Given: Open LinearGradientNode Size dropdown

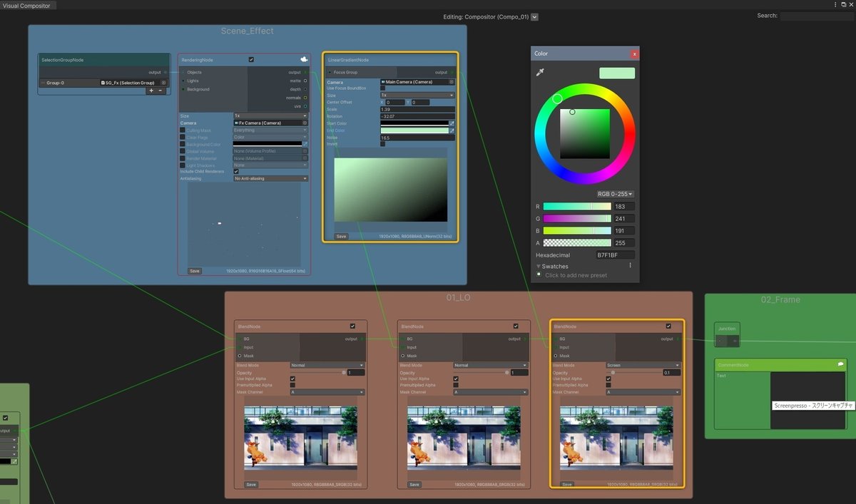Looking at the screenshot, I should pos(417,95).
